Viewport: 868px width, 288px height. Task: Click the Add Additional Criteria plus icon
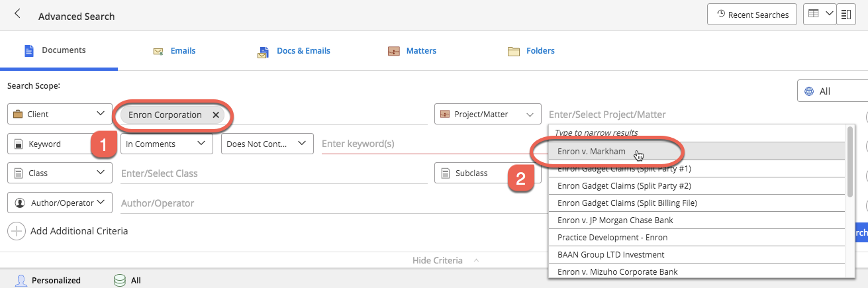click(16, 231)
